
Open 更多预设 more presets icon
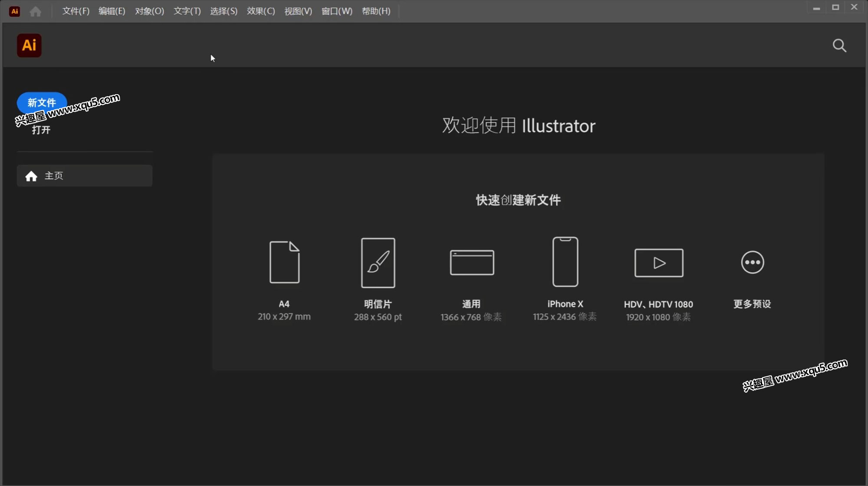(752, 262)
